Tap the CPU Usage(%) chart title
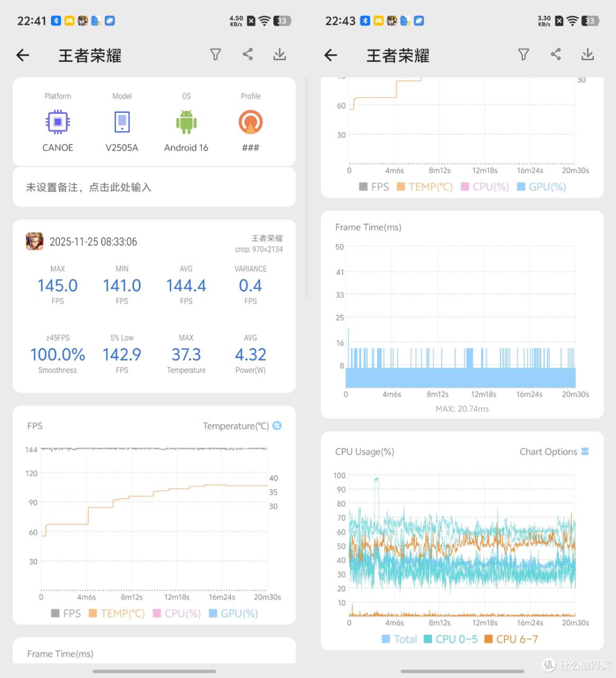This screenshot has height=678, width=616. 364,452
